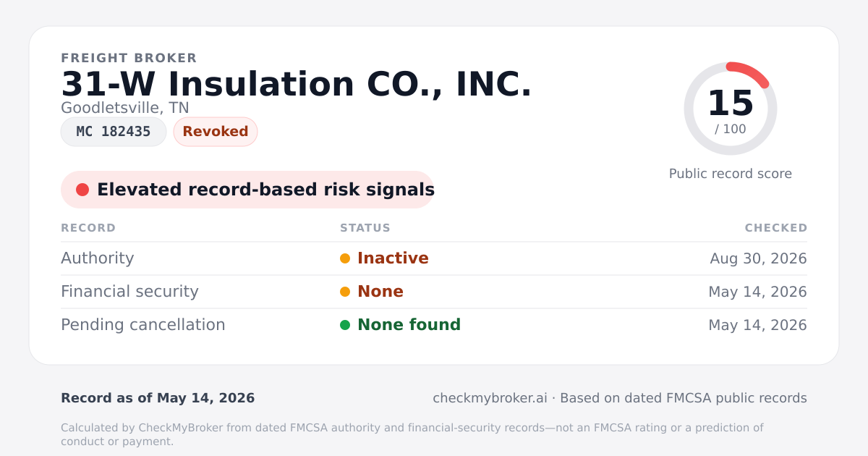The height and width of the screenshot is (456, 868).
Task: Select the Revoked status badge
Action: (216, 132)
